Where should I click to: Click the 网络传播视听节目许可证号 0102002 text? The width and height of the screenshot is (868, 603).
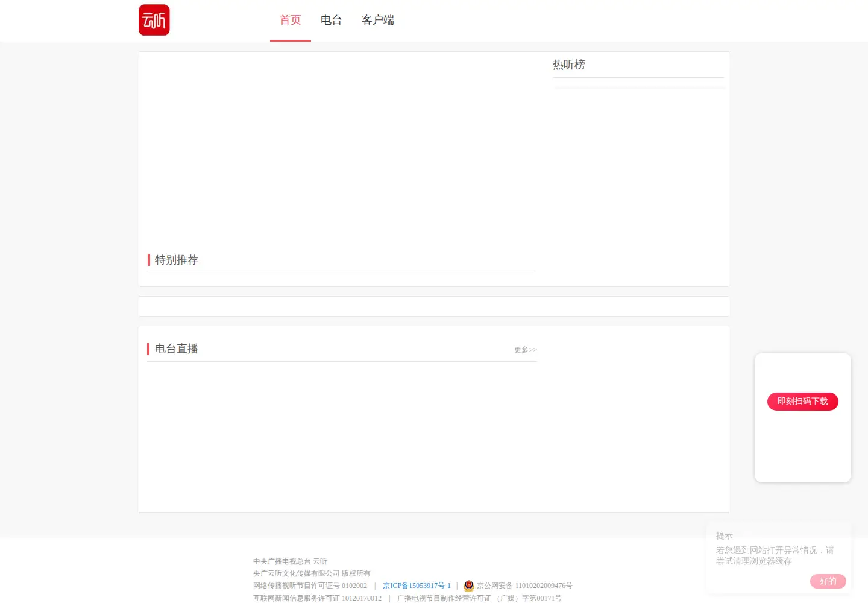(x=310, y=586)
